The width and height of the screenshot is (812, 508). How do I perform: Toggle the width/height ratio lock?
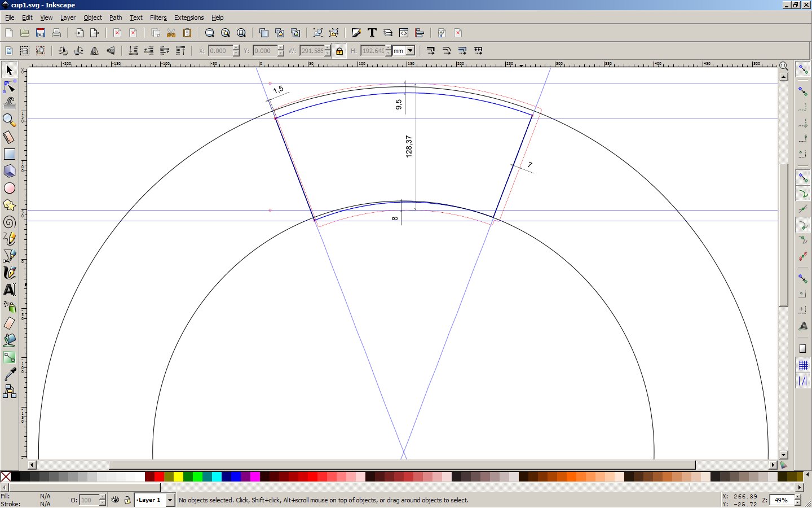coord(339,51)
